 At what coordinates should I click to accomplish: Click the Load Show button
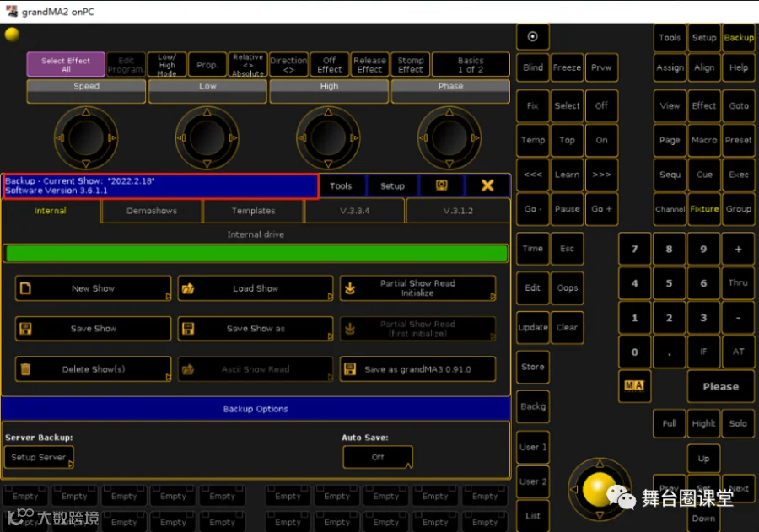pos(256,288)
